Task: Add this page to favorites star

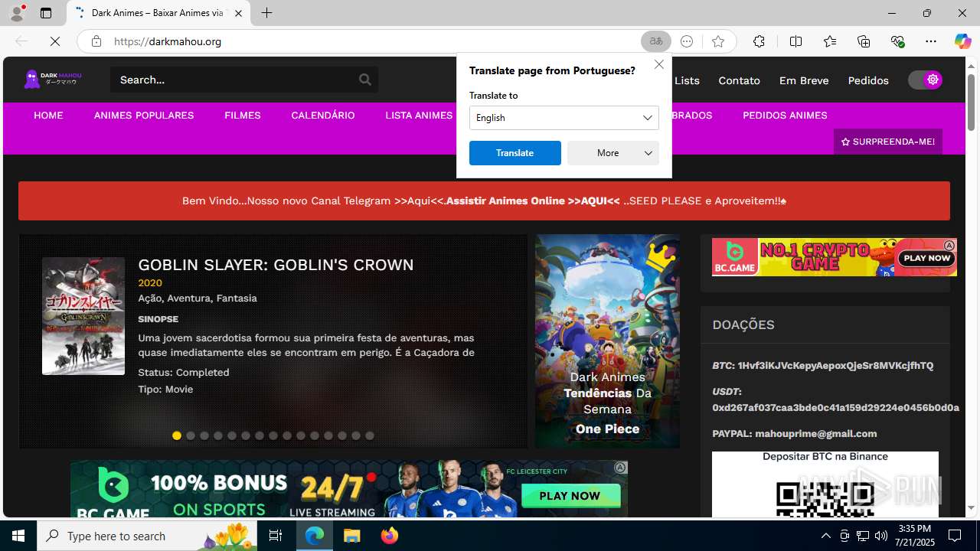Action: point(717,41)
